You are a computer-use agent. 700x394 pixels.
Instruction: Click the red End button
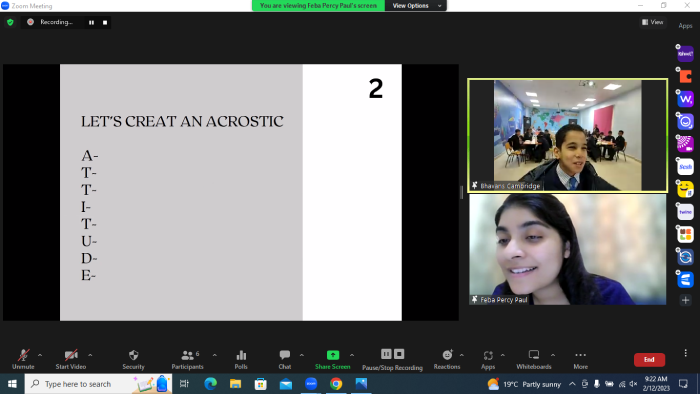649,360
